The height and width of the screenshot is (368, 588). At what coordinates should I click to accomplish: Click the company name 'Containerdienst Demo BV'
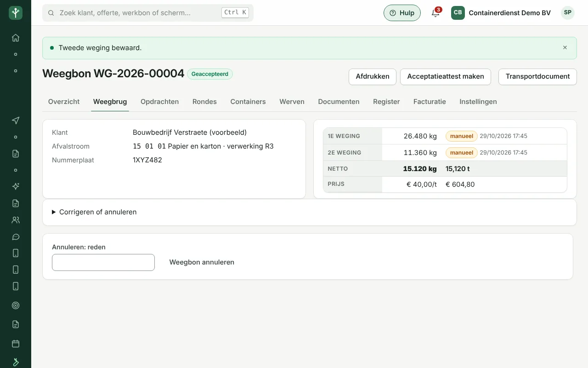click(509, 13)
